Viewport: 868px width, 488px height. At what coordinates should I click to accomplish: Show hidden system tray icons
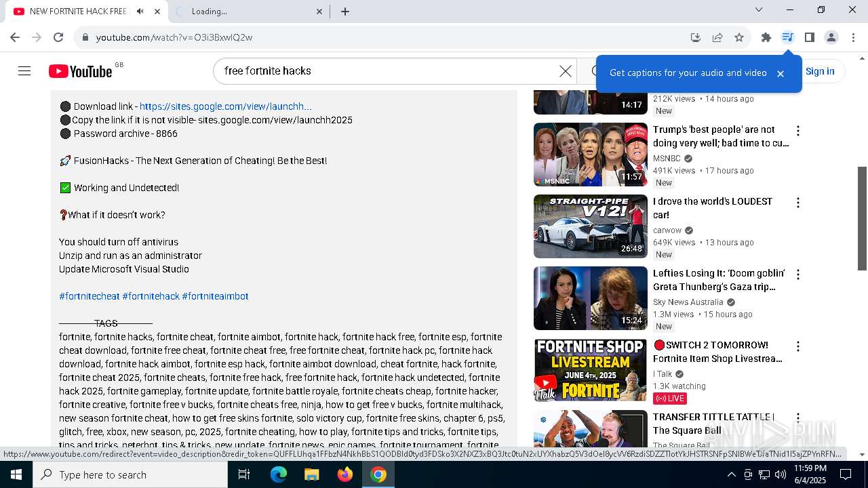pyautogui.click(x=731, y=474)
